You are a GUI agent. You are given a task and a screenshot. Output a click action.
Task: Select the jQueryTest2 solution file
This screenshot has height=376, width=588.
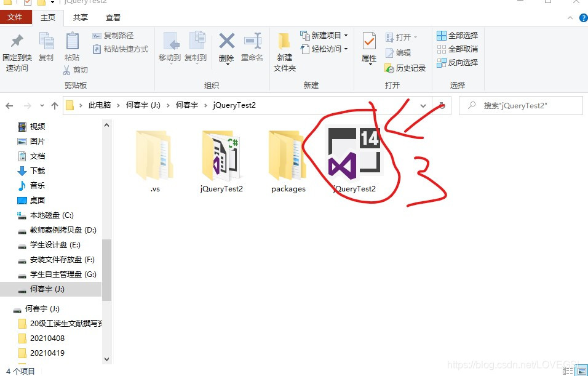(354, 161)
